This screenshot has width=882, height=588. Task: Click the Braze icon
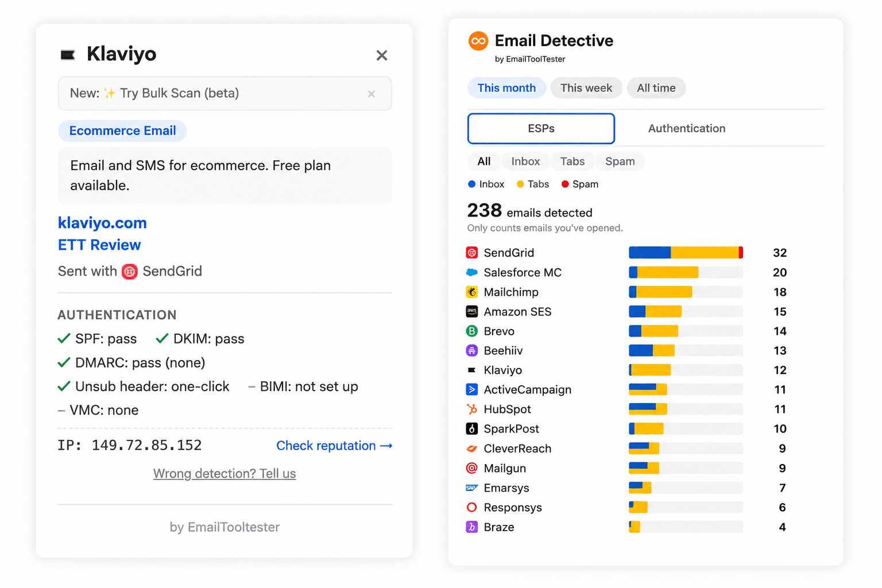(471, 527)
